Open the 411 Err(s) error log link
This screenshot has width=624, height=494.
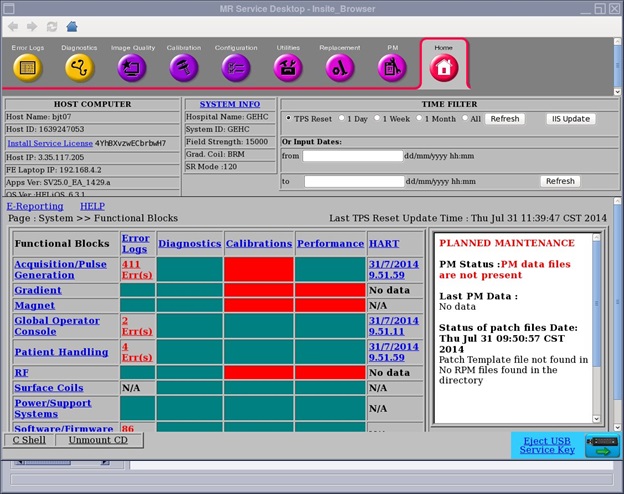point(136,269)
